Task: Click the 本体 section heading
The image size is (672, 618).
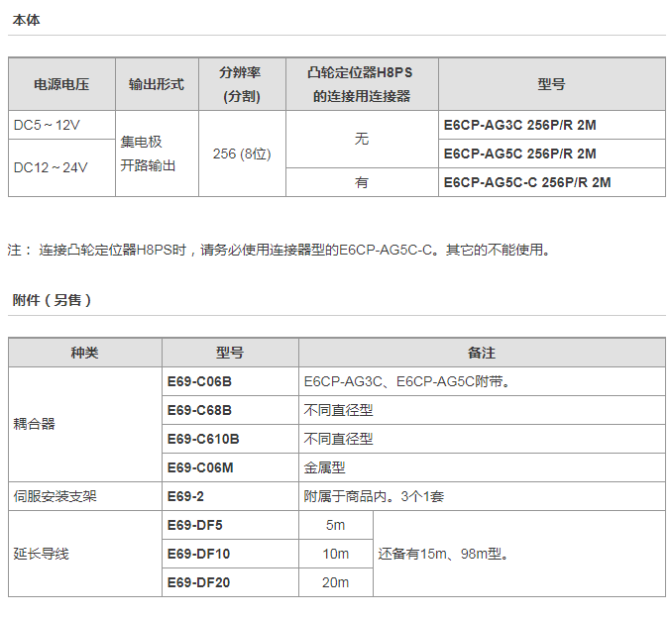Action: [x=26, y=20]
